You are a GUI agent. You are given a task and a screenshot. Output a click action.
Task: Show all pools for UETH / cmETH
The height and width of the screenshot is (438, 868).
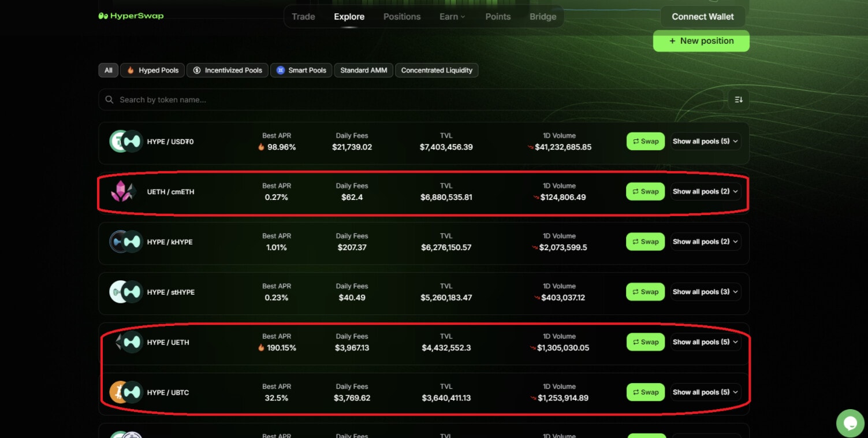(706, 192)
